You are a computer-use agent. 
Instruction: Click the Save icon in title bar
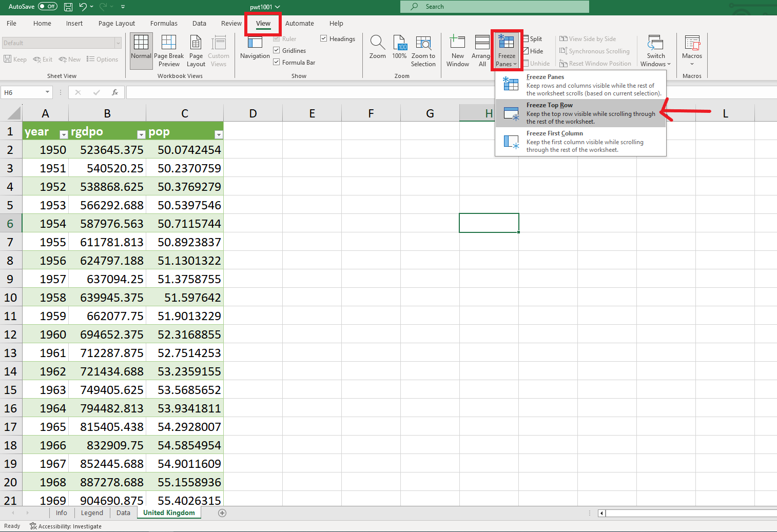point(68,7)
